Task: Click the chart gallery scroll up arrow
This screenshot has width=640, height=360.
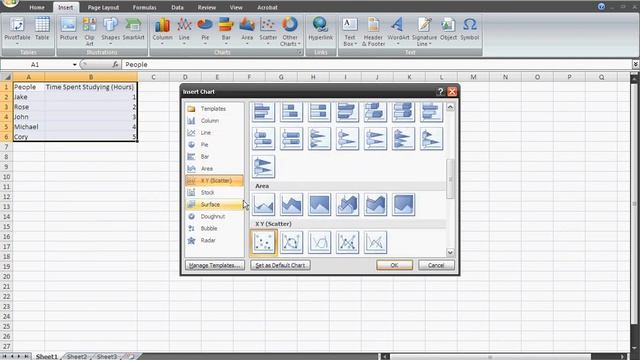Action: pos(450,107)
